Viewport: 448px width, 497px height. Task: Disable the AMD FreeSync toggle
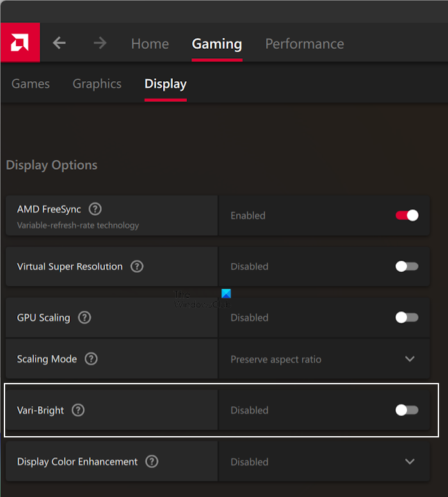tap(407, 215)
